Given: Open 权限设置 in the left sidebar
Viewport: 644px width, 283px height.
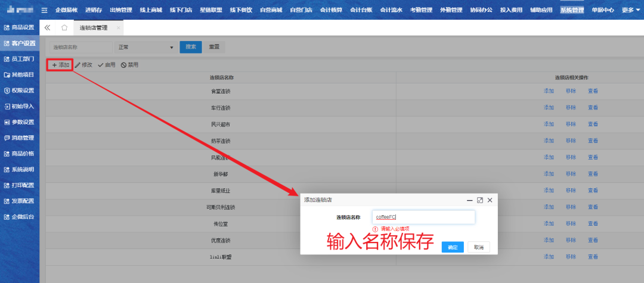Looking at the screenshot, I should click(20, 91).
